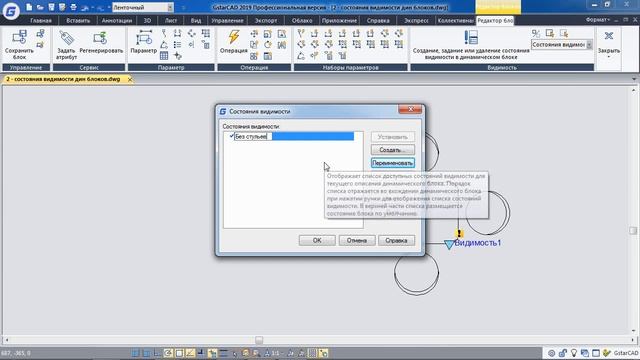Click the Закрыть block editor X icon
The image size is (640, 360).
tap(609, 36)
